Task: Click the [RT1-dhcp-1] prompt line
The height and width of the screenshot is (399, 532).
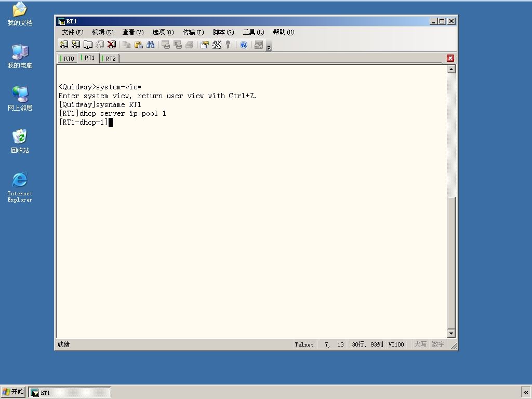Action: click(84, 123)
